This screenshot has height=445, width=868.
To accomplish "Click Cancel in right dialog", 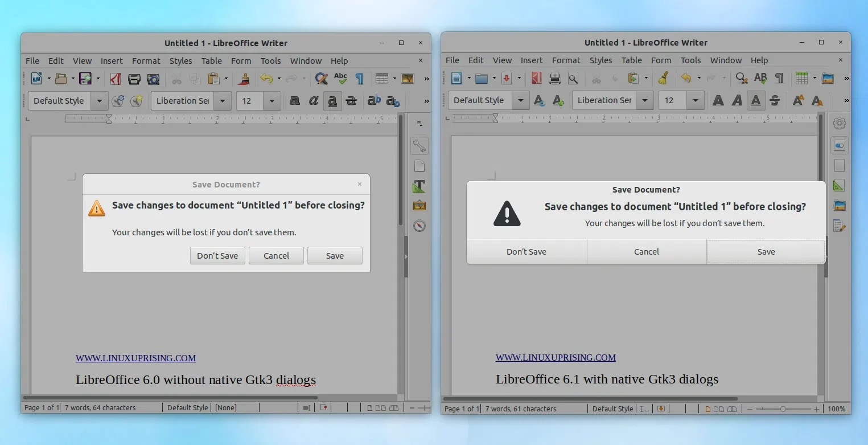I will (647, 252).
